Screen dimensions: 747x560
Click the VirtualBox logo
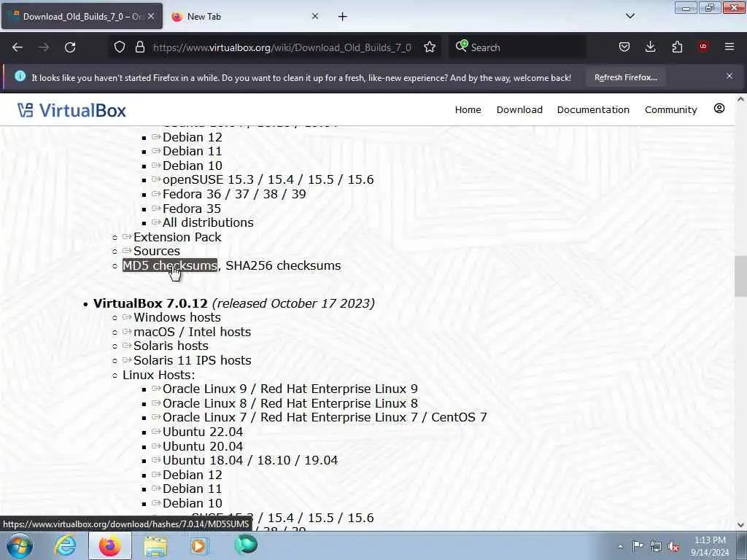(72, 111)
